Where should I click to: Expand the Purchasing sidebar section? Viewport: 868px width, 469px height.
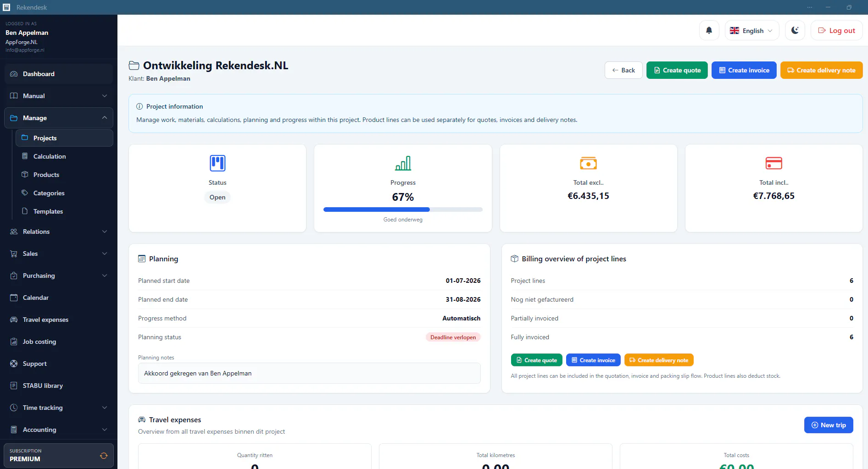click(x=59, y=276)
